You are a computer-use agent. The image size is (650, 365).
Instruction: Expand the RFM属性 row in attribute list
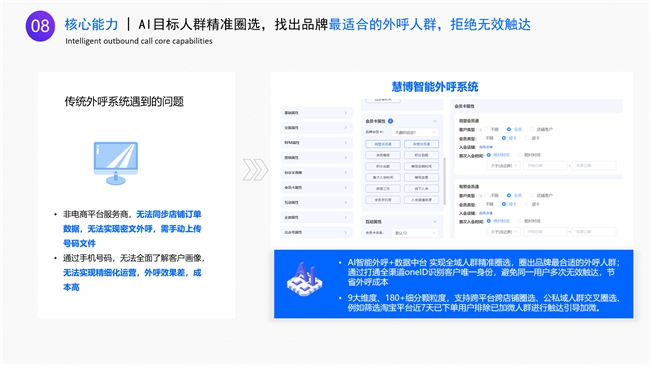click(x=317, y=143)
